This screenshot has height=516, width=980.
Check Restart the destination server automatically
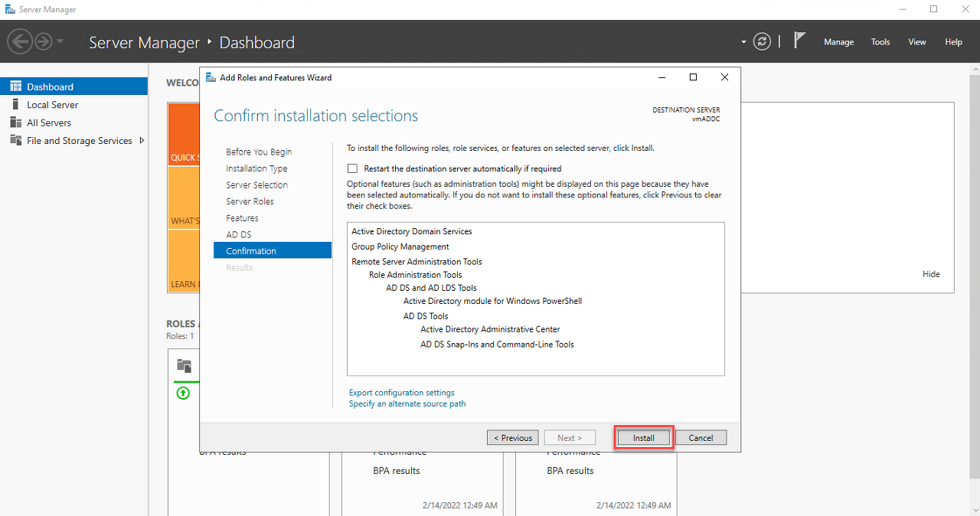(x=352, y=168)
